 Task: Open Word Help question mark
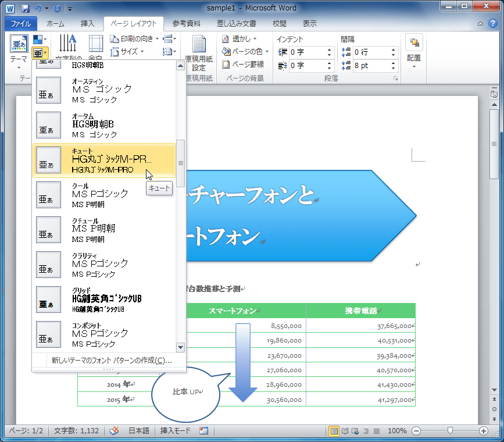(493, 23)
